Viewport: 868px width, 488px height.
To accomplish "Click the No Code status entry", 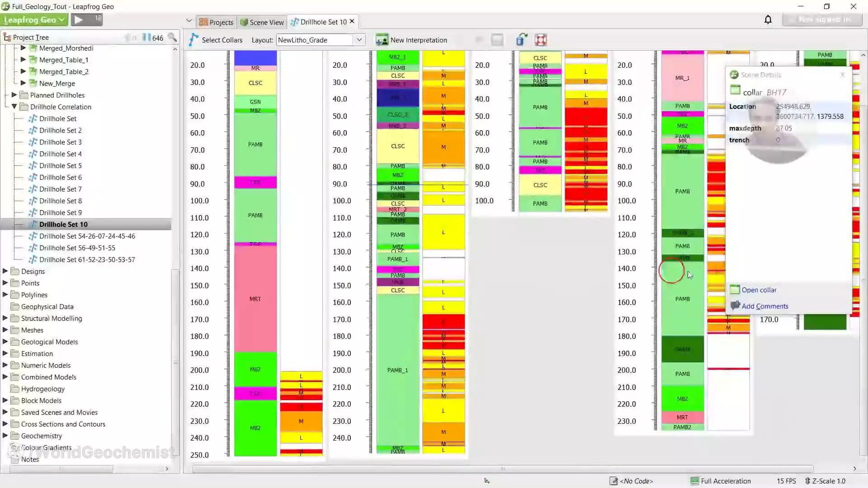I will [x=631, y=481].
